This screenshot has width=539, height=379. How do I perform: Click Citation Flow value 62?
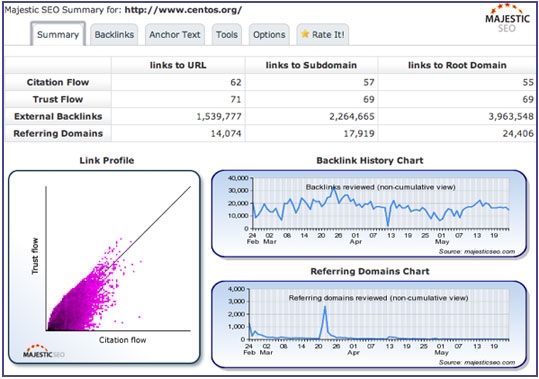[236, 82]
